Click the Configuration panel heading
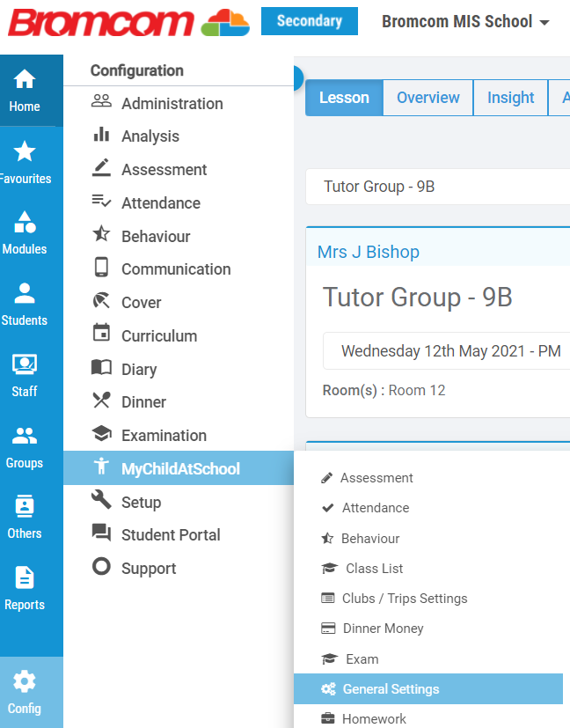The image size is (570, 728). click(x=137, y=70)
